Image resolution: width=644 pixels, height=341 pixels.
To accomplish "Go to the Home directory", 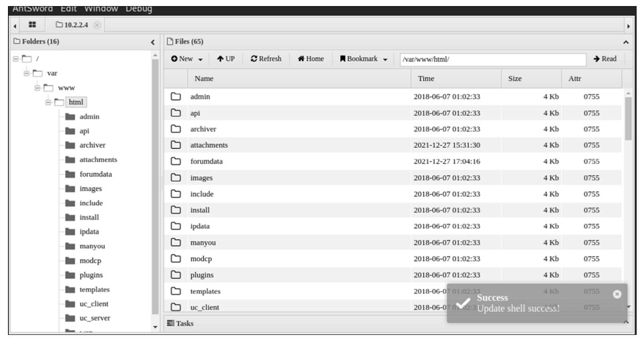I will click(x=311, y=59).
